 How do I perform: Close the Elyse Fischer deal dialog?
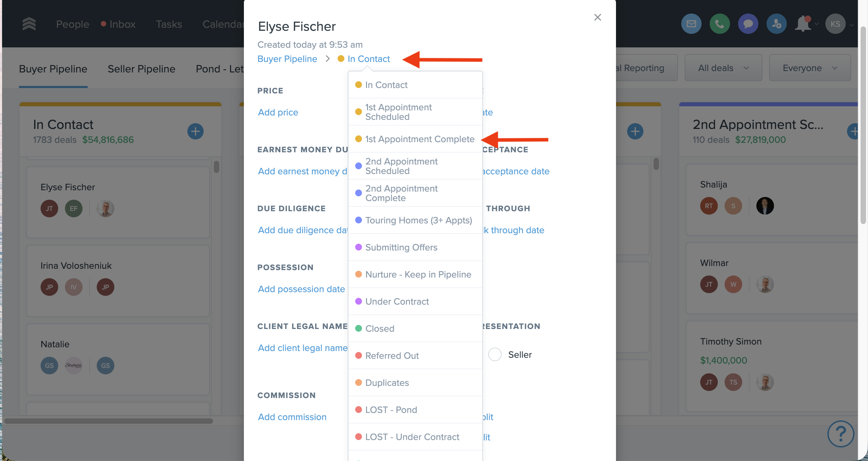point(598,17)
